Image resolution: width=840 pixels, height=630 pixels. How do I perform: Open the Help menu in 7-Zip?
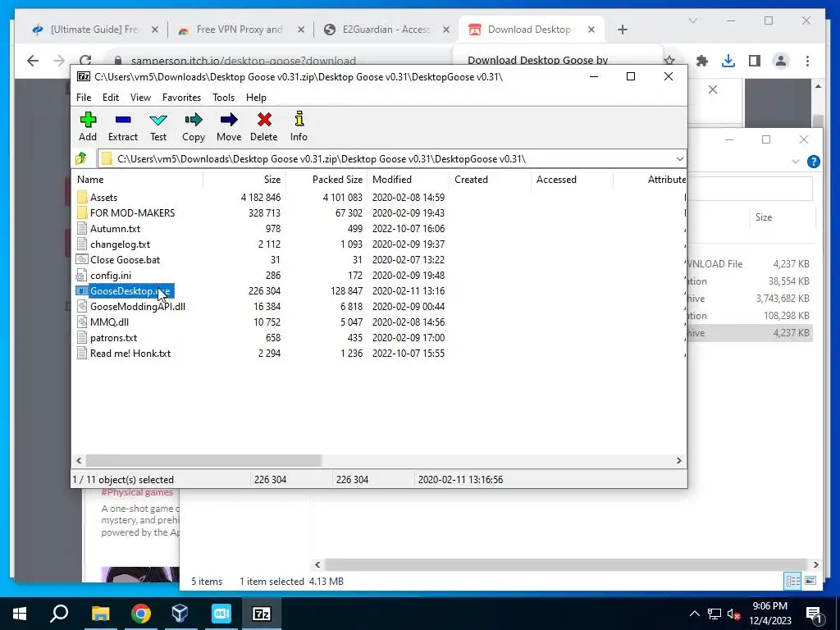[x=256, y=98]
